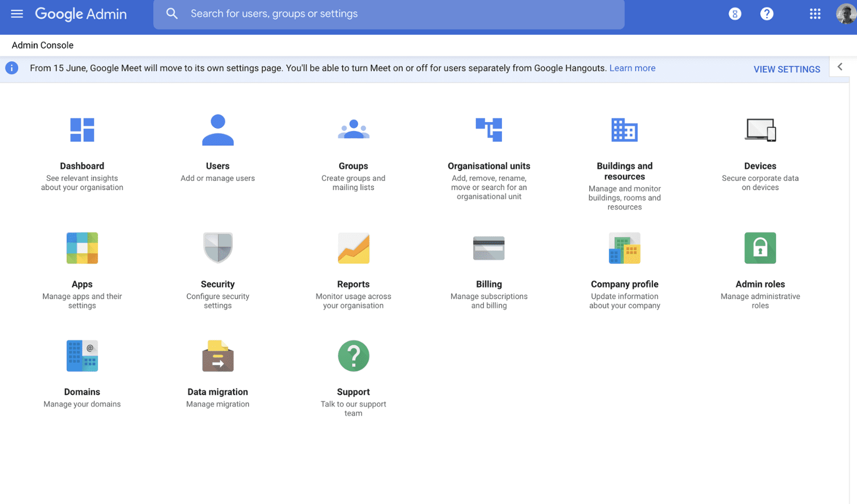This screenshot has height=504, width=857.
Task: Click VIEW SETTINGS button
Action: pyautogui.click(x=787, y=69)
